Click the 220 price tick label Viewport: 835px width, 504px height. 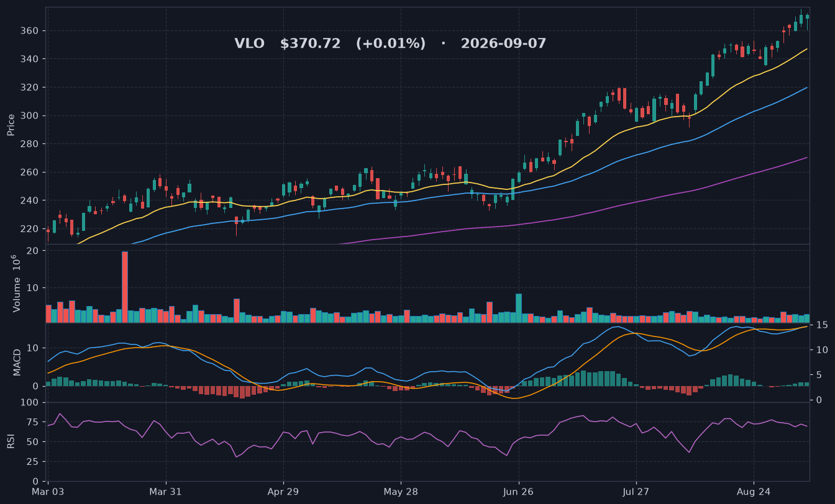(x=30, y=228)
